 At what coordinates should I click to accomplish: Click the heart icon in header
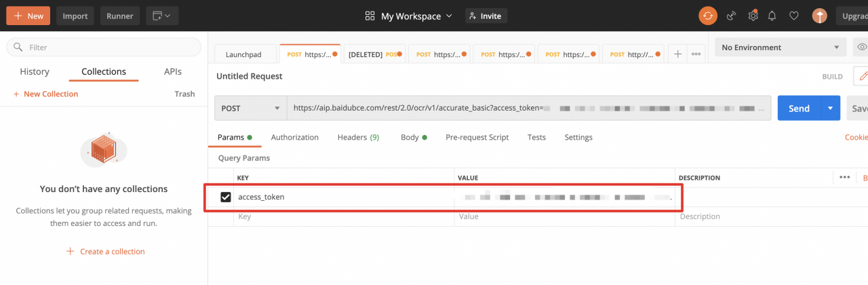click(x=794, y=16)
